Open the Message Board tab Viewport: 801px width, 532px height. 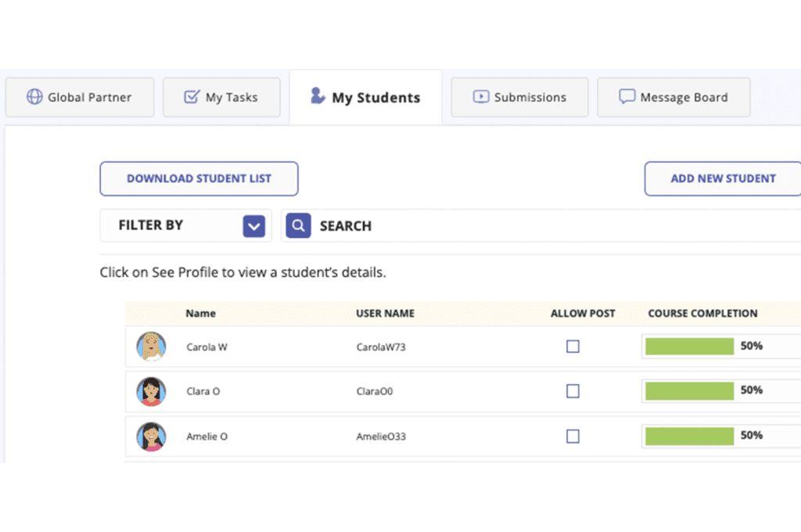(x=673, y=97)
